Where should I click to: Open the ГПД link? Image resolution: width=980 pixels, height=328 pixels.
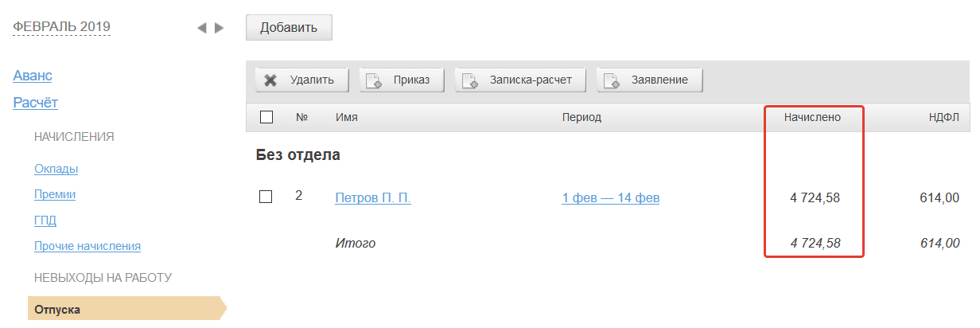[45, 221]
